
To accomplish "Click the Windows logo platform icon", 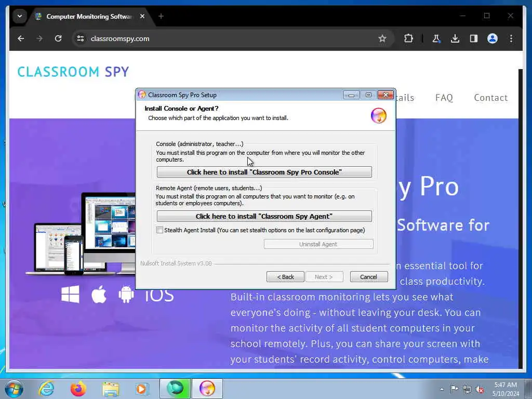I will pyautogui.click(x=70, y=294).
